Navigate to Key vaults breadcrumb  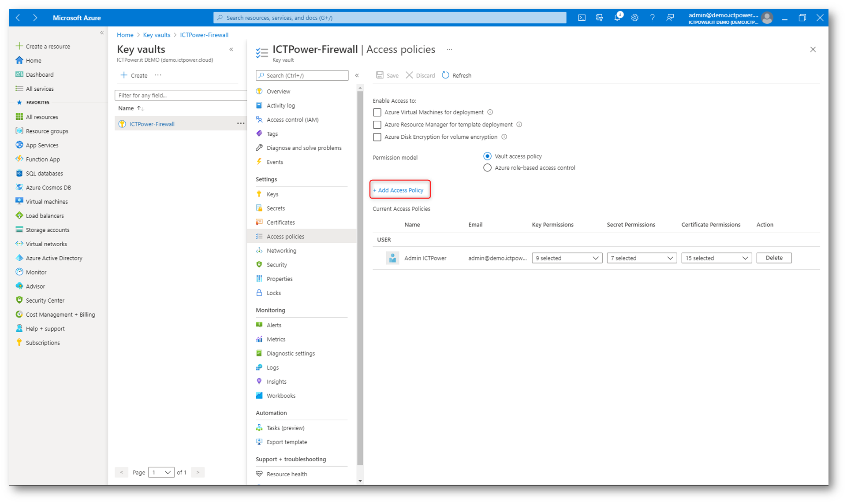click(157, 35)
